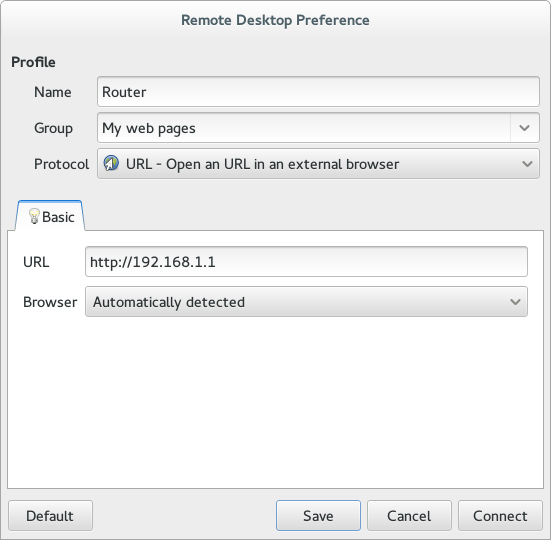Focus the Name field containing Router
The width and height of the screenshot is (551, 540).
coord(318,92)
